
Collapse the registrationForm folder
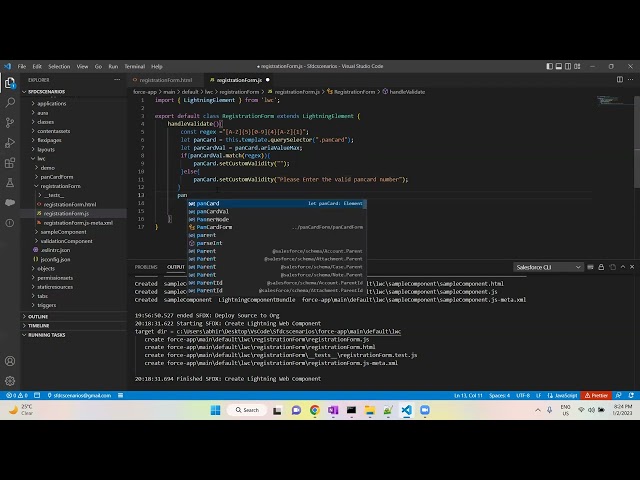[x=60, y=186]
